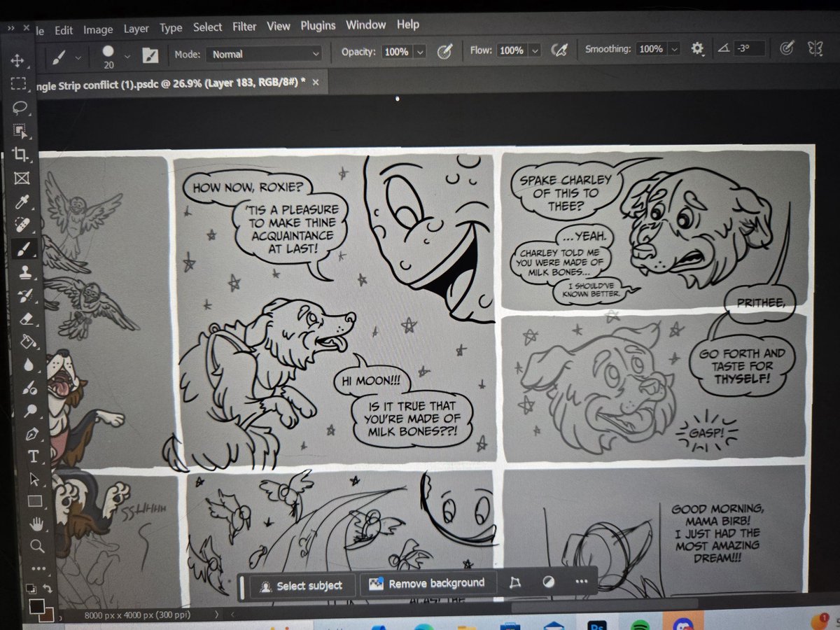Enable airbrush-style build-up effects
Image resolution: width=840 pixels, height=630 pixels.
[558, 50]
